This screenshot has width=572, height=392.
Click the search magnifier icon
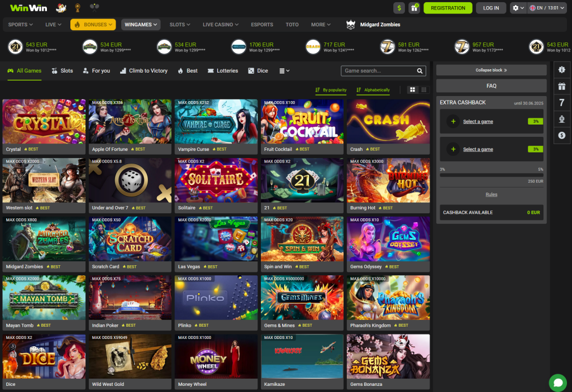420,71
